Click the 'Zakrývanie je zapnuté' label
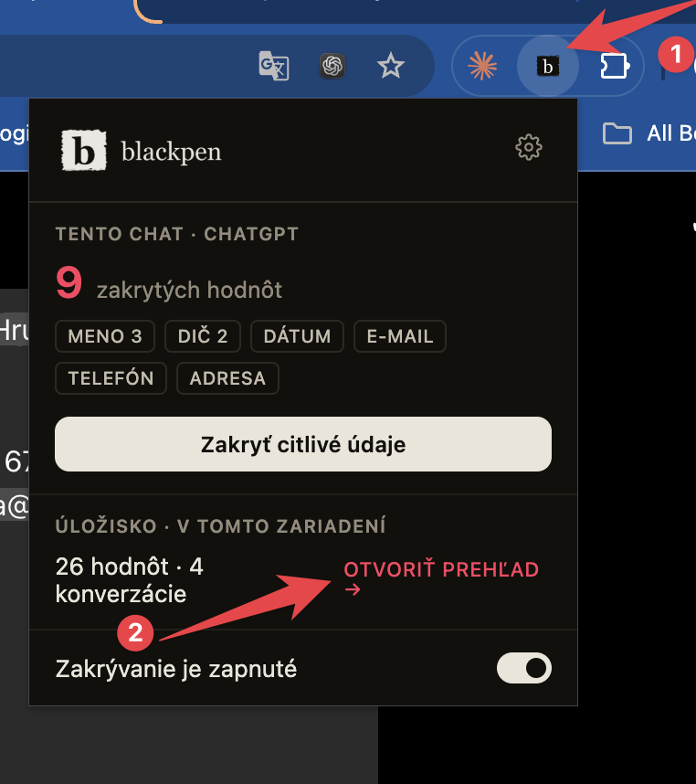The image size is (696, 784). click(176, 669)
